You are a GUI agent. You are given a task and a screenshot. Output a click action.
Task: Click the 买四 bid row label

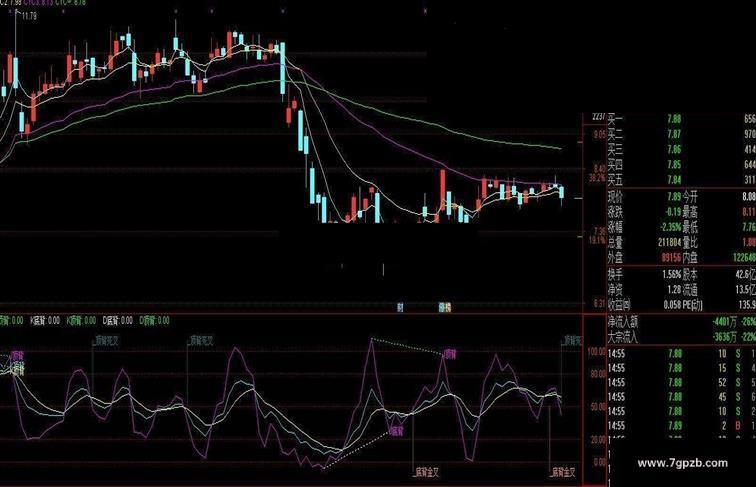615,165
